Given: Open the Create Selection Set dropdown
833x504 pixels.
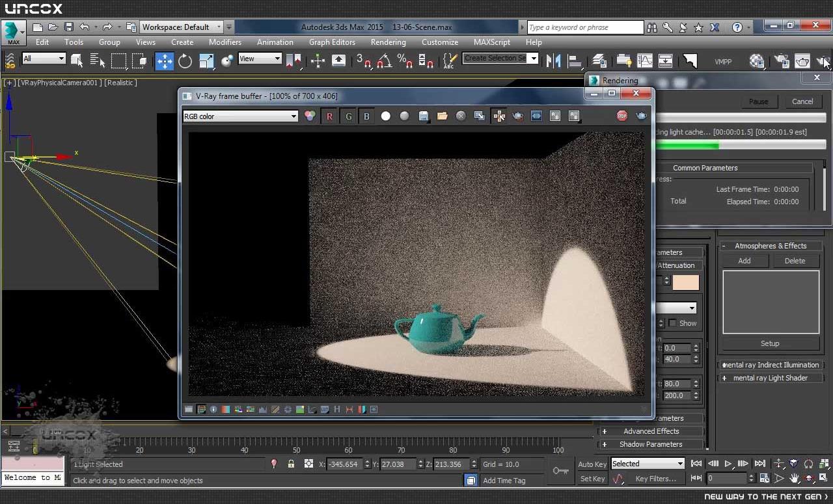Looking at the screenshot, I should pos(500,59).
